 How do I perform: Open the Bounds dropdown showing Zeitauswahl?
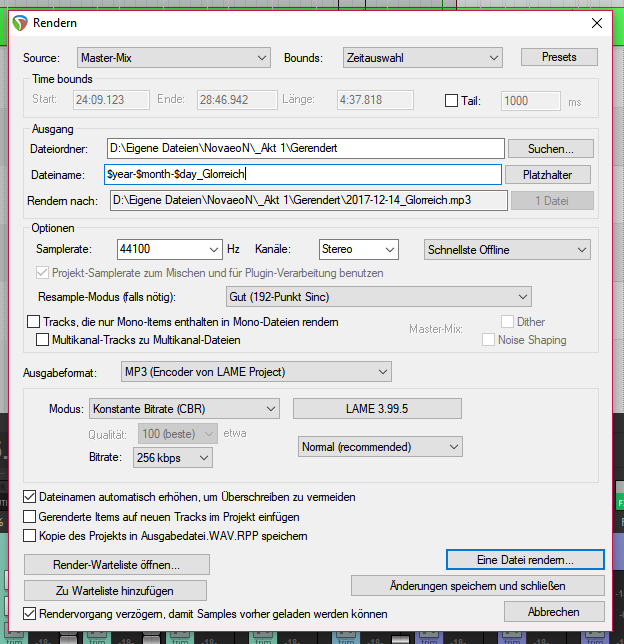(423, 58)
